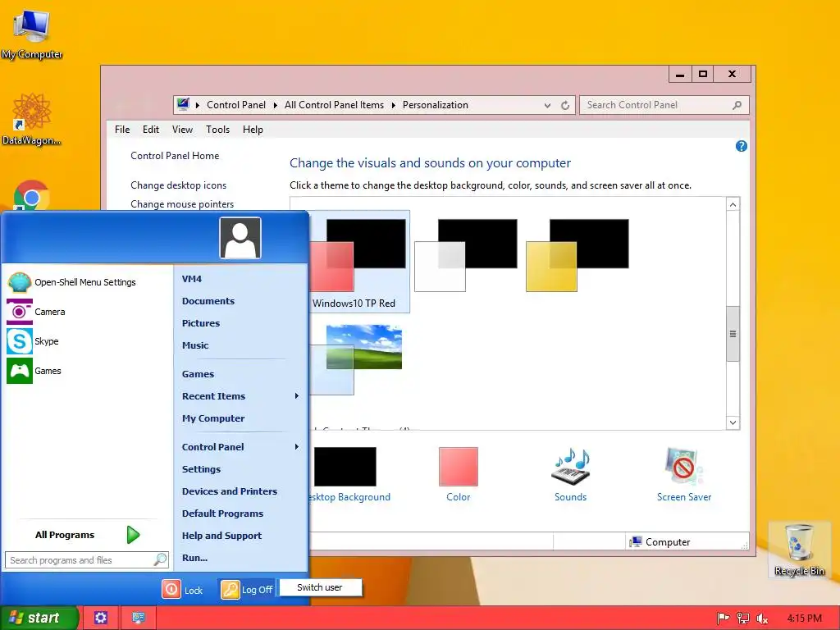Viewport: 840px width, 630px height.
Task: Click the computer icon in address bar
Action: 183,104
